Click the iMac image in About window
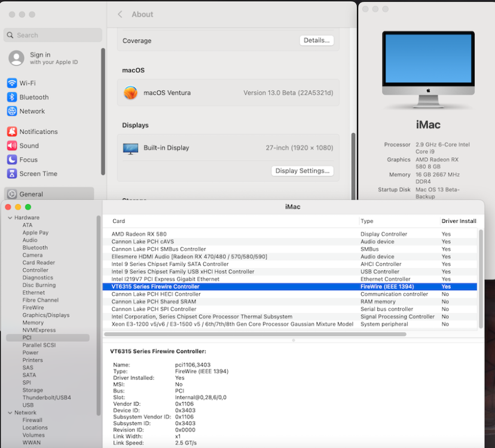495x448 pixels. 428,70
